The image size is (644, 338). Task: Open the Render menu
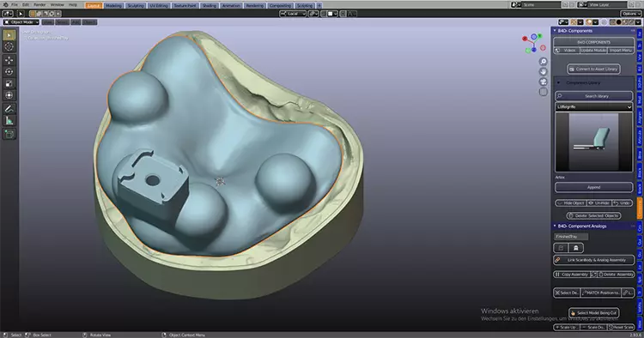(39, 5)
